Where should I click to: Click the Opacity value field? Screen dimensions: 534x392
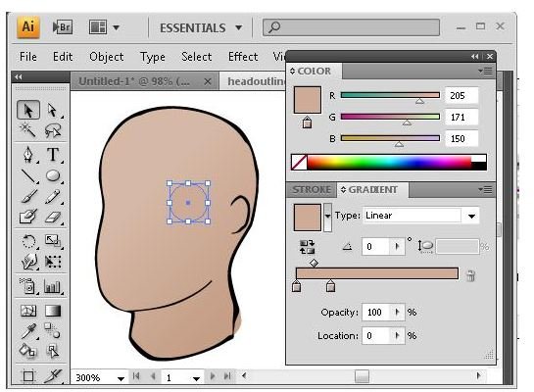376,313
